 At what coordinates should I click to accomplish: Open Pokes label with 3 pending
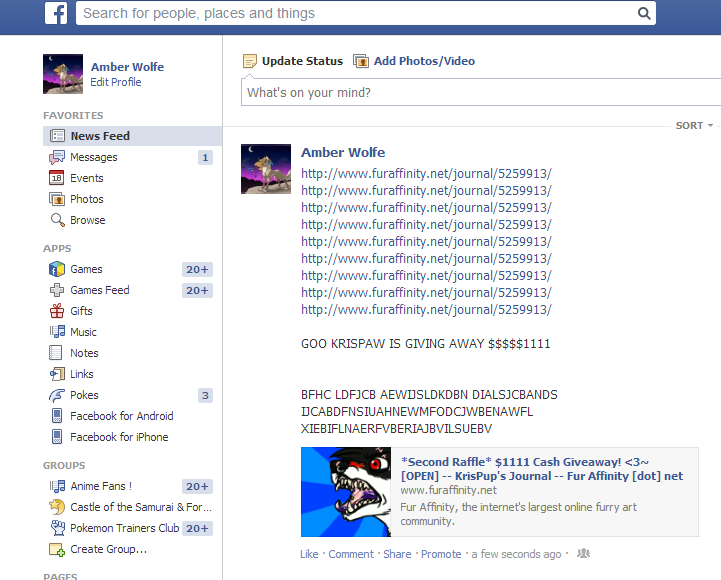84,395
